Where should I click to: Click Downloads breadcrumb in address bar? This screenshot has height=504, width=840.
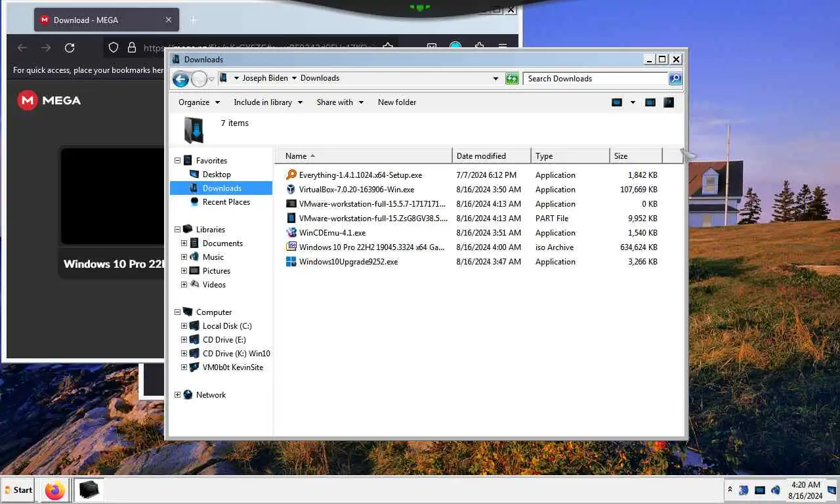point(320,78)
